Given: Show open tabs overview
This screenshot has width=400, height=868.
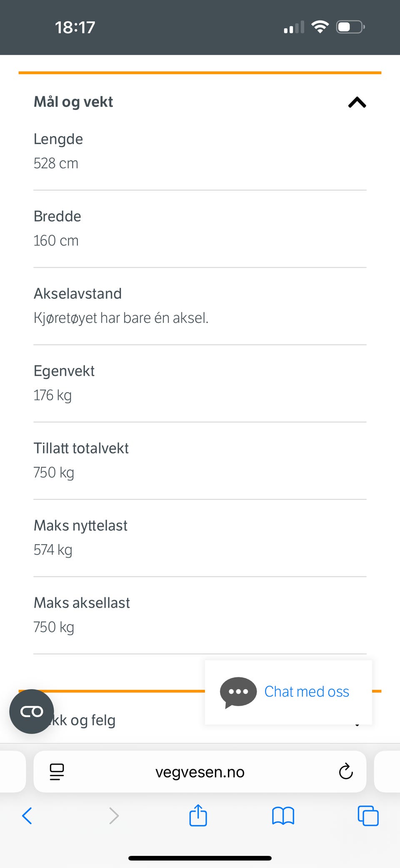Looking at the screenshot, I should (x=368, y=816).
